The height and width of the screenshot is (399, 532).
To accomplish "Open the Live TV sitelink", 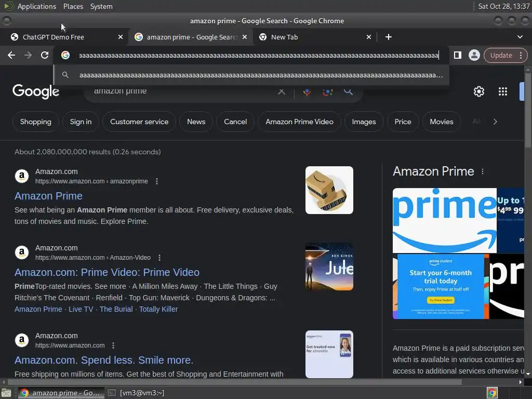I will (x=81, y=309).
